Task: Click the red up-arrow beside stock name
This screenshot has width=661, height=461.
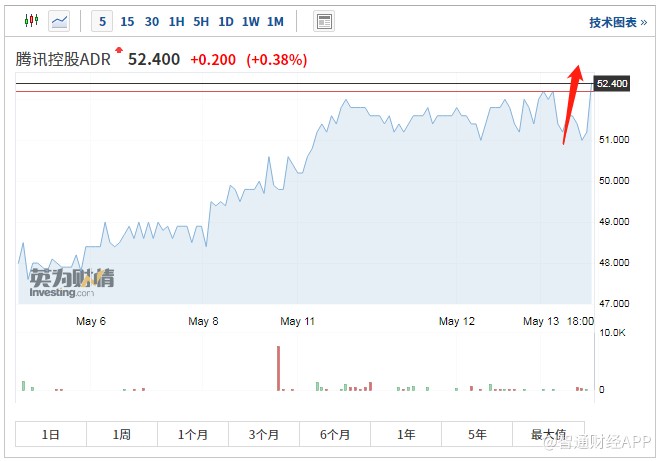Action: 119,50
